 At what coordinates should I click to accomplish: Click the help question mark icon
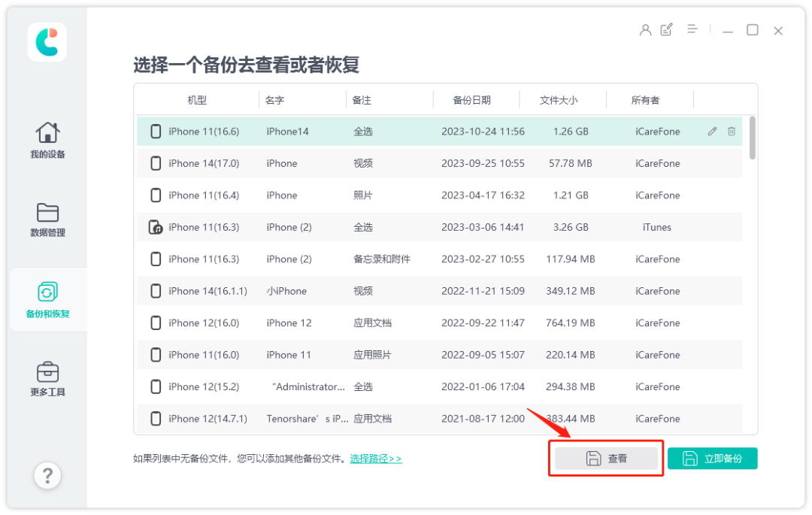point(47,475)
